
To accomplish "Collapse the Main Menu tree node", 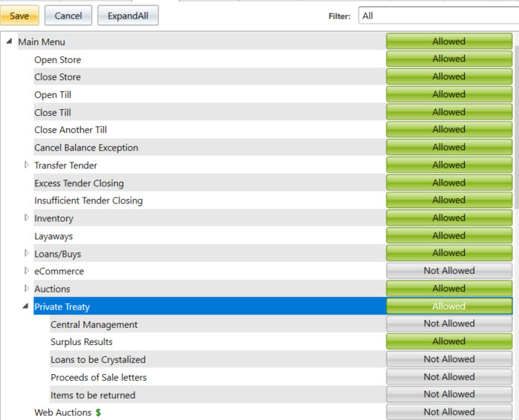I will pyautogui.click(x=9, y=42).
